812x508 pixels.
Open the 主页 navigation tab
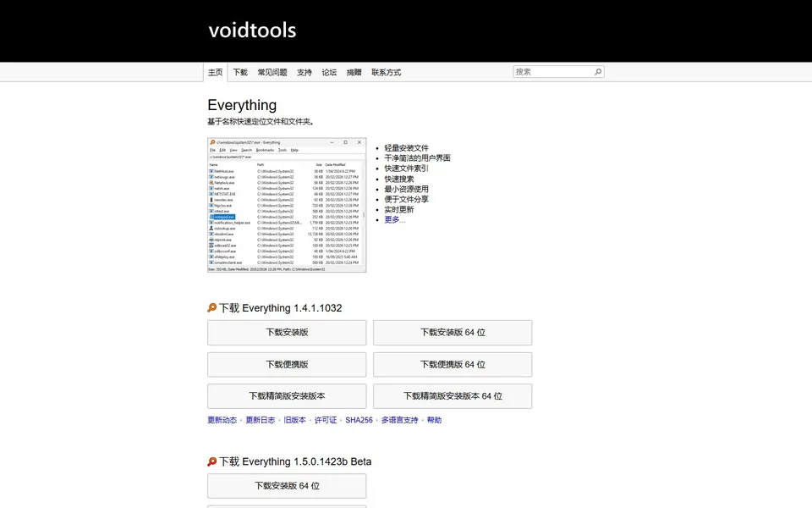216,72
